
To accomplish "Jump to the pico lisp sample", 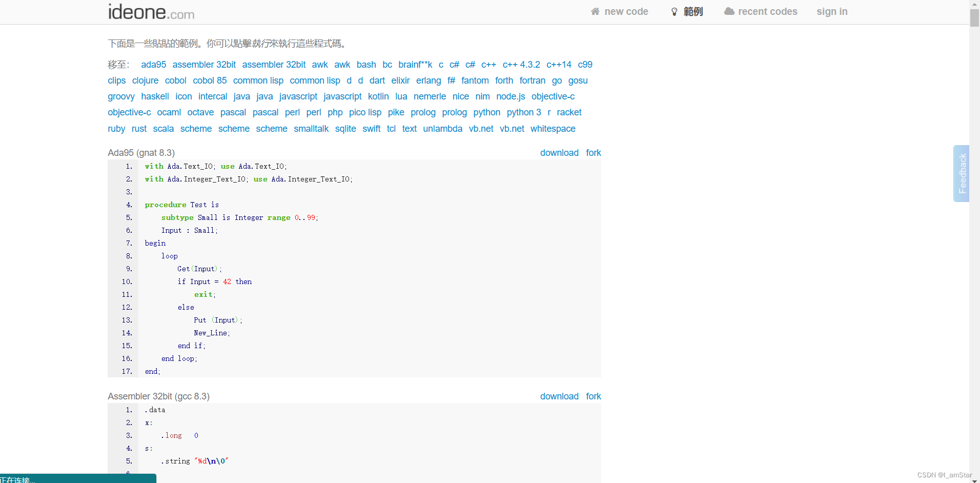I will [x=365, y=112].
